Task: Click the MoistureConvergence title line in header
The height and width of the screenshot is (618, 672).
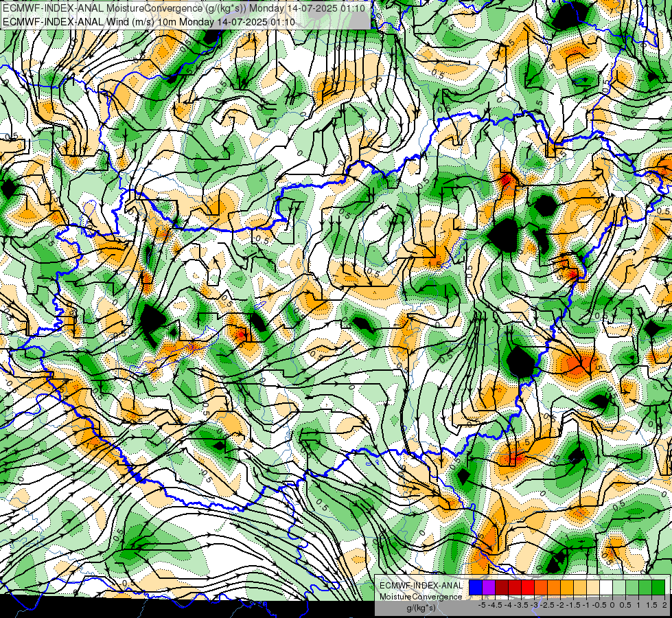Action: 184,8
